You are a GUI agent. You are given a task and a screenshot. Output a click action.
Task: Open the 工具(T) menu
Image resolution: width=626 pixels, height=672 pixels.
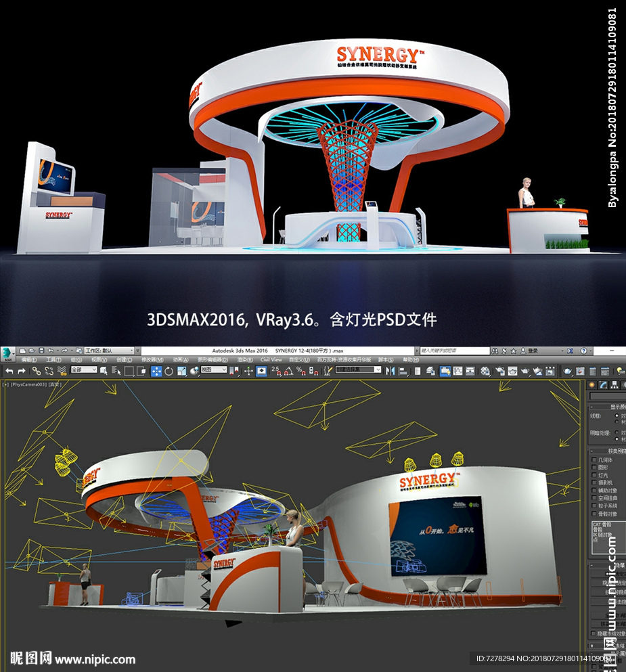[x=53, y=360]
